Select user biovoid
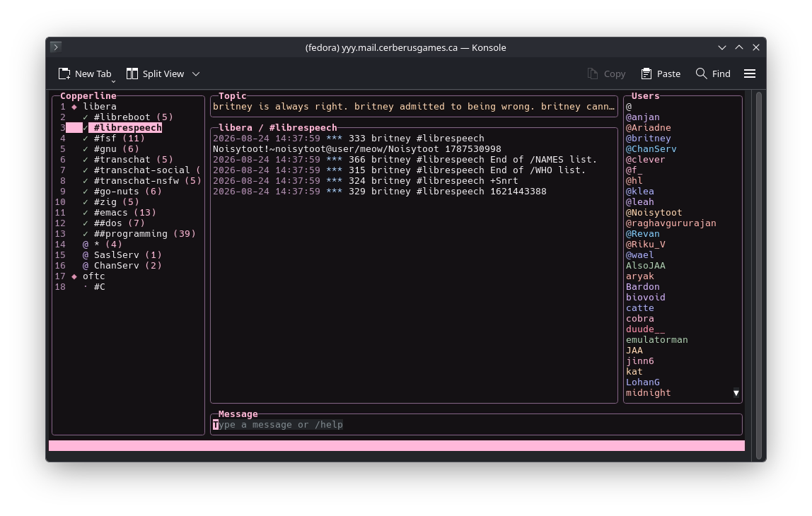The image size is (812, 516). click(645, 298)
